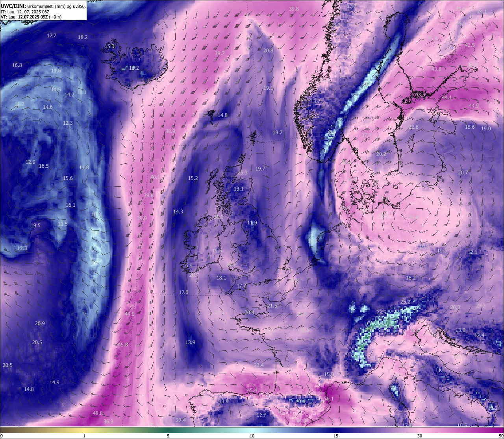Image resolution: width=504 pixels, height=439 pixels.
Task: Click the 15.6 map value
Action: 68,178
